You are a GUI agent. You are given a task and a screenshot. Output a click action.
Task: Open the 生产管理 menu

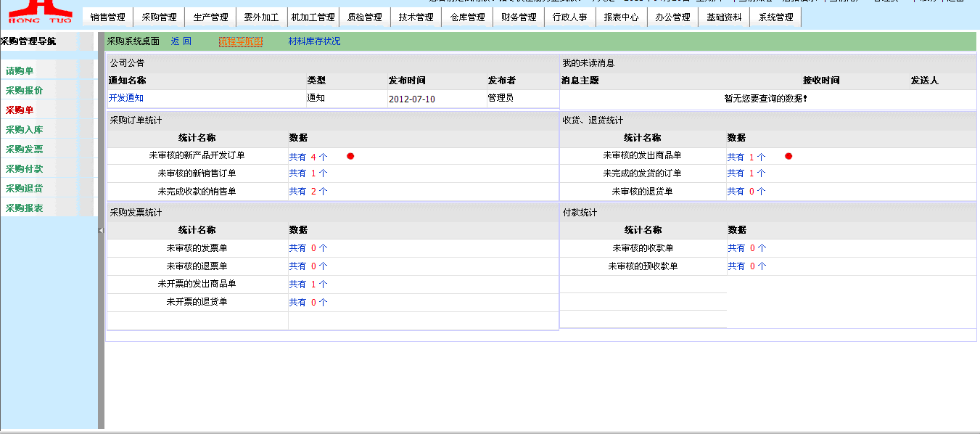tap(211, 17)
